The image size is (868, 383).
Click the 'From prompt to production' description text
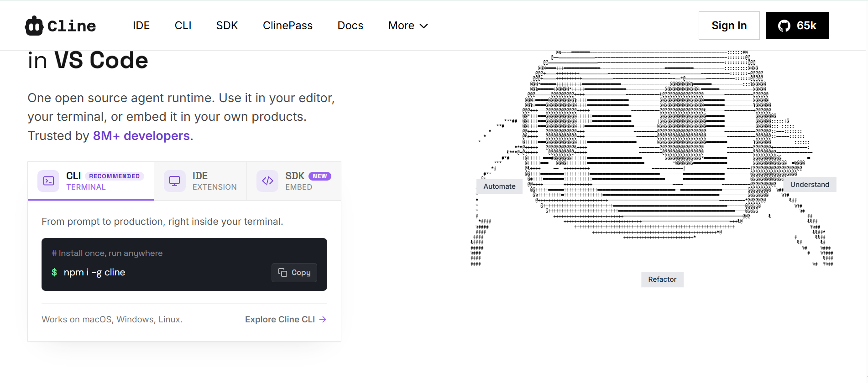tap(162, 222)
